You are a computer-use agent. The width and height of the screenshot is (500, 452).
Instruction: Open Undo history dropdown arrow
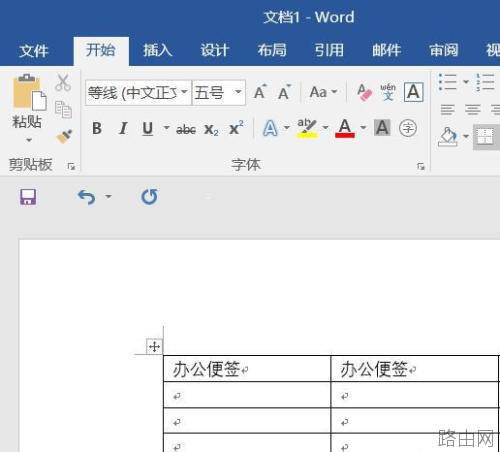pyautogui.click(x=108, y=196)
